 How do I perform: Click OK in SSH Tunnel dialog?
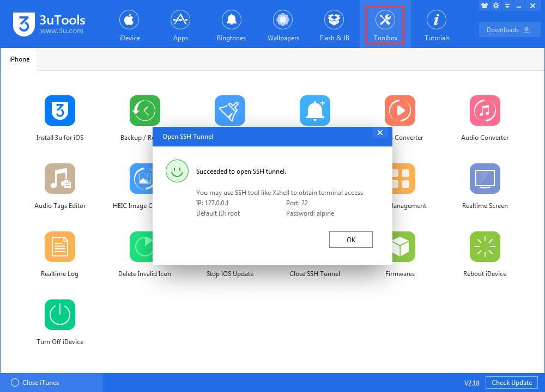pyautogui.click(x=350, y=240)
